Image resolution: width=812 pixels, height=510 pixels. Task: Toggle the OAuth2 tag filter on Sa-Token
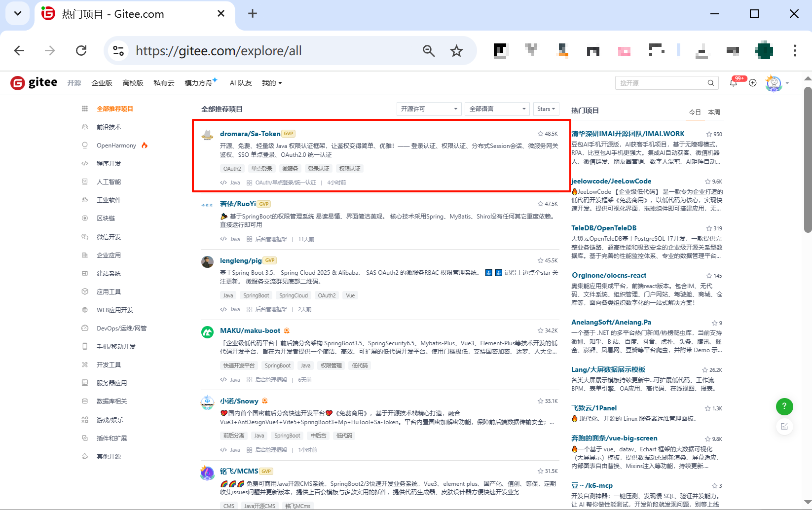coord(232,168)
